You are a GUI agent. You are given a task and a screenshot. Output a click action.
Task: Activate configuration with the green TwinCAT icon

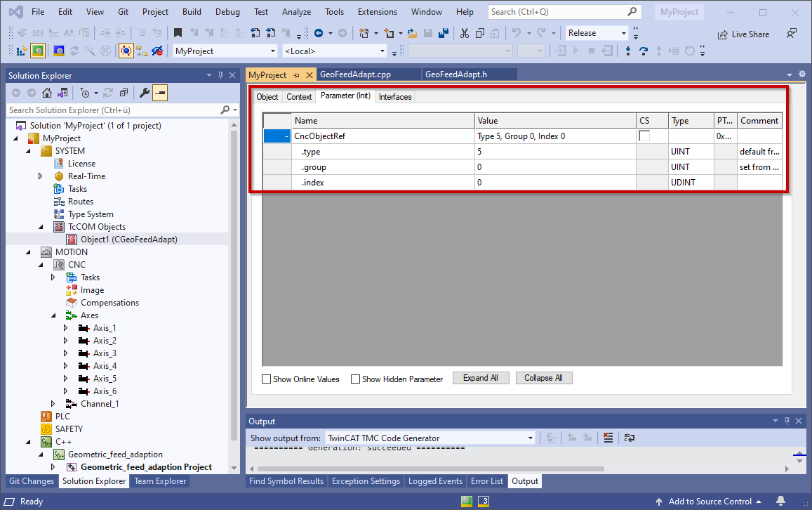(37, 50)
